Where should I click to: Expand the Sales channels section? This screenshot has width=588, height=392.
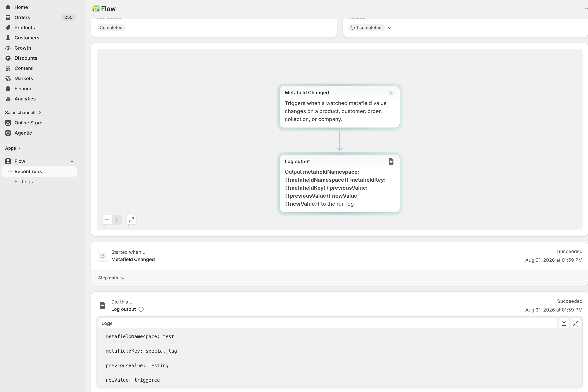pyautogui.click(x=23, y=112)
